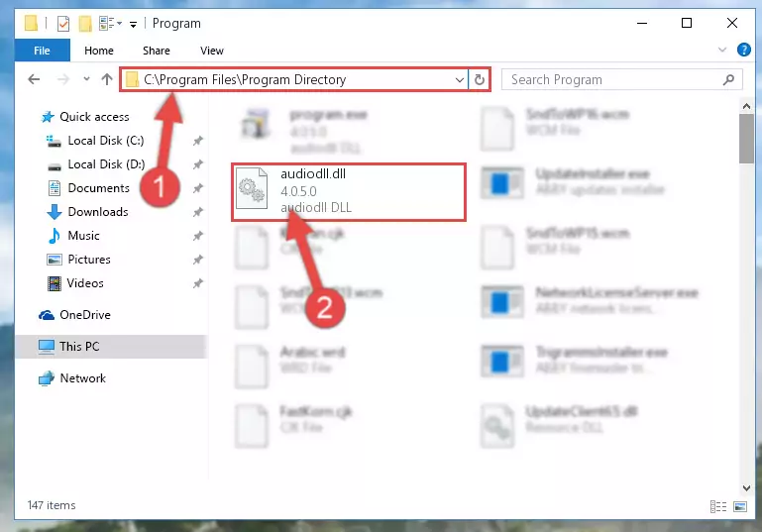Open Local Disk (D:) in the sidebar
Screen dimensions: 762x532
(x=95, y=164)
